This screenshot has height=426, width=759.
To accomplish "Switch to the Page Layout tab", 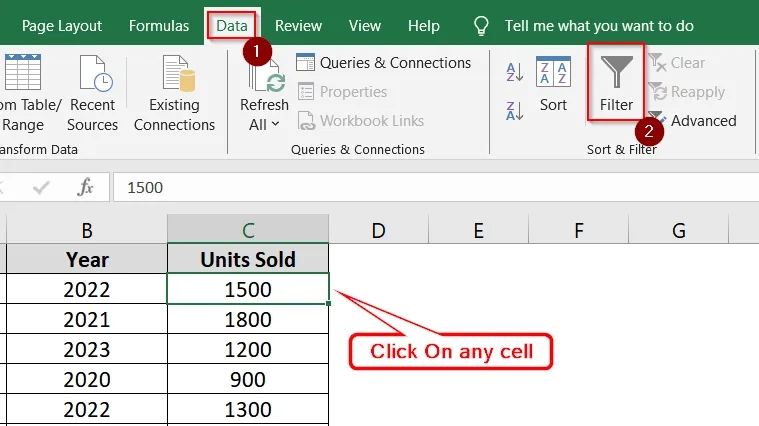I will 62,26.
